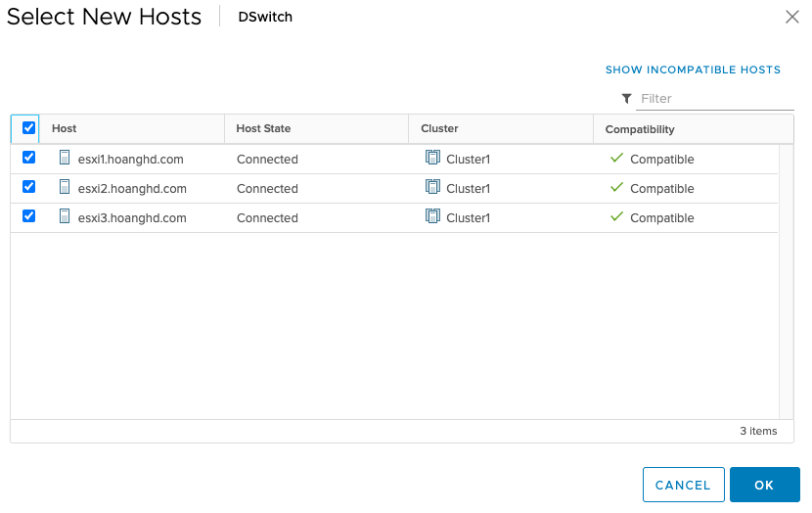Click Cluster1 text in esxi1 row
The width and height of the screenshot is (812, 513).
coord(469,159)
